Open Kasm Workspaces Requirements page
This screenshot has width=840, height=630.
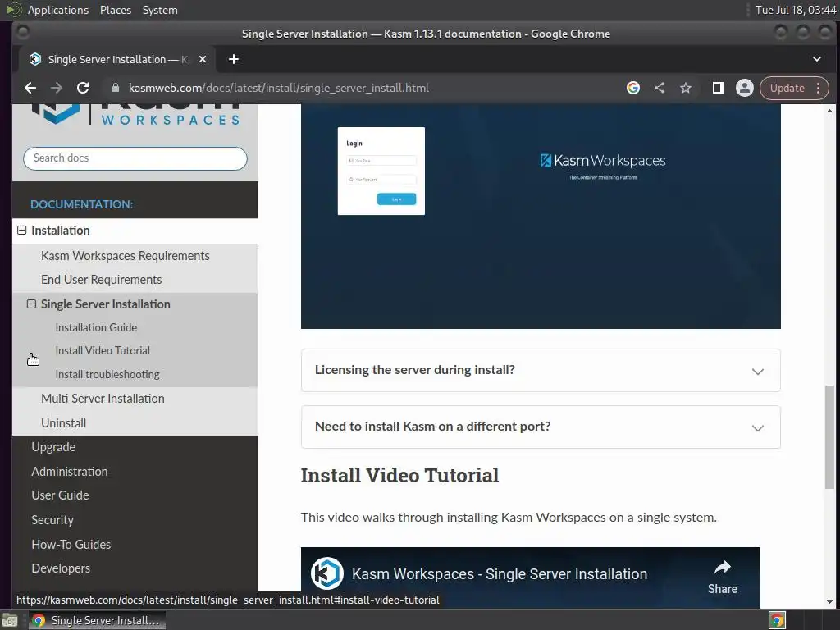coord(126,256)
